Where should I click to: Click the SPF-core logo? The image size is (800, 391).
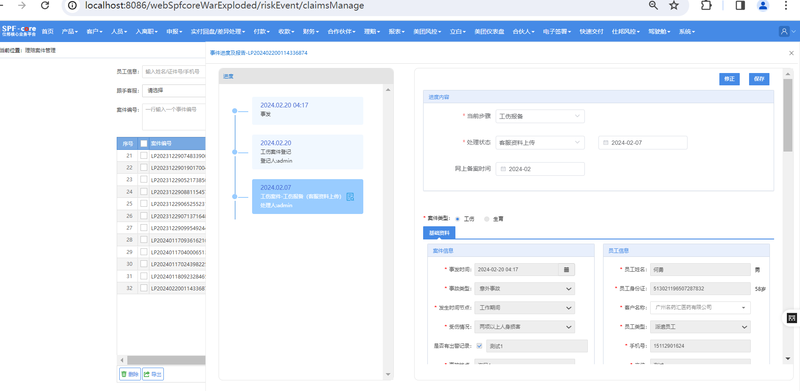pyautogui.click(x=19, y=30)
